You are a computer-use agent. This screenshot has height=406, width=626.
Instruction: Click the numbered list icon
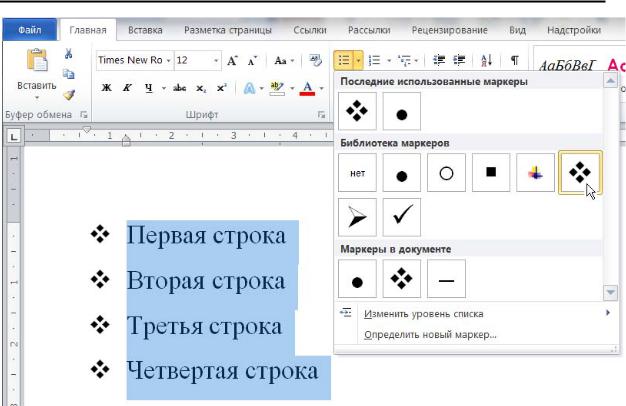374,61
